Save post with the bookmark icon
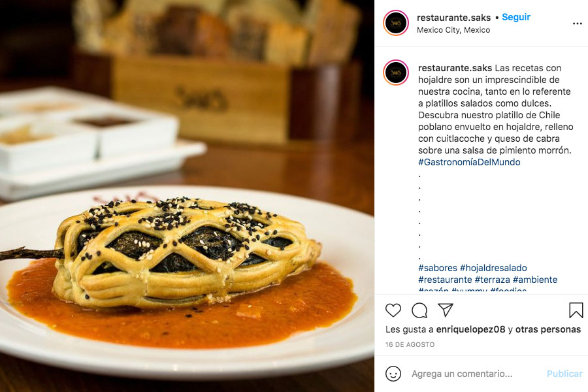 coord(576,310)
